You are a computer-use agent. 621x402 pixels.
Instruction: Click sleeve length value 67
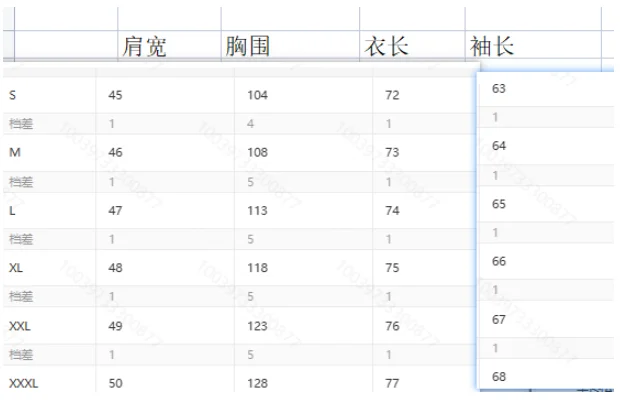tap(499, 320)
